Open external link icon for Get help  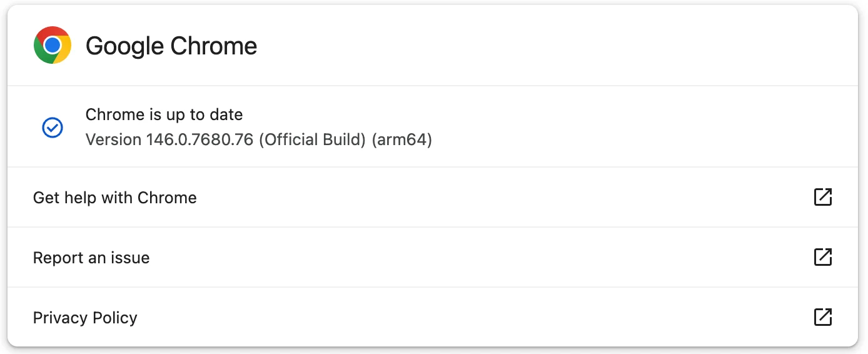click(822, 197)
